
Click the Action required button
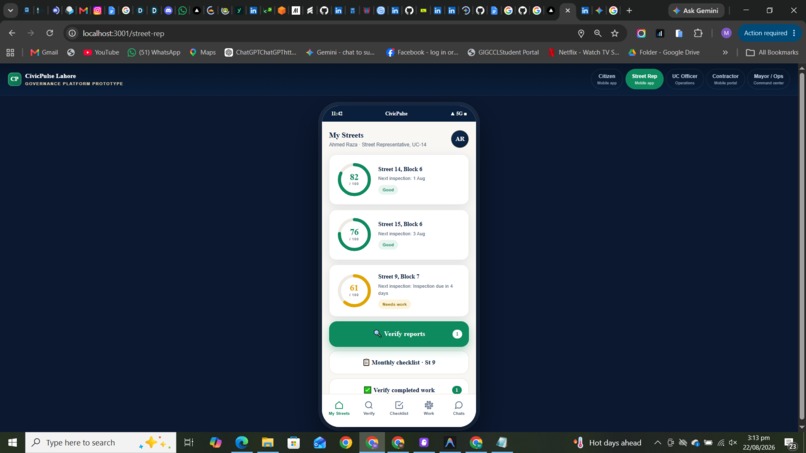coord(769,33)
